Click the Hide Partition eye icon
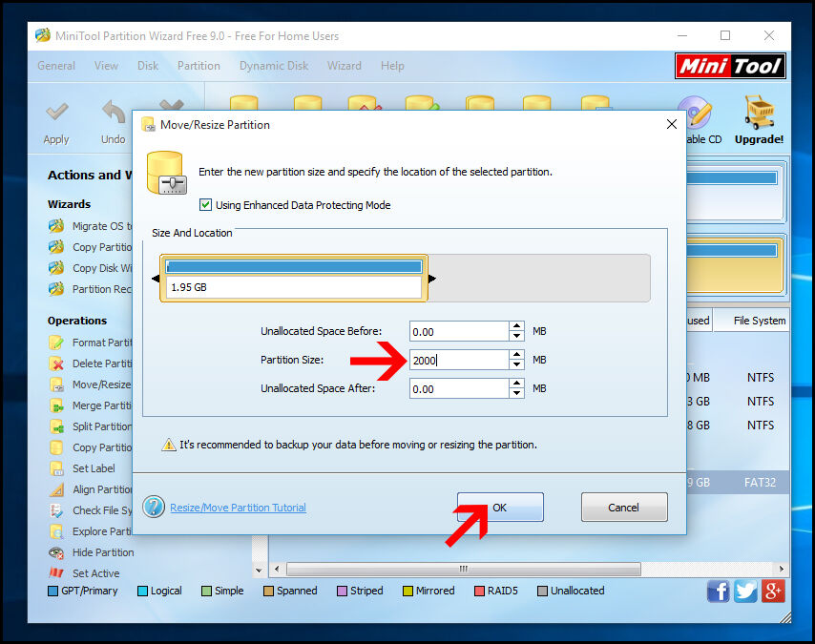 coord(56,552)
